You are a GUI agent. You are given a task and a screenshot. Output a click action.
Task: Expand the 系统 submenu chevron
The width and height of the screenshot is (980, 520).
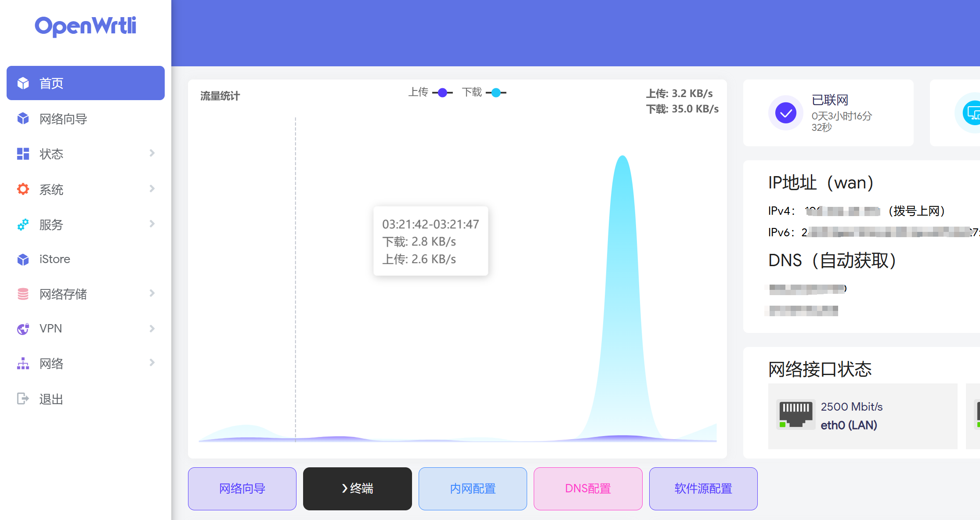tap(152, 189)
